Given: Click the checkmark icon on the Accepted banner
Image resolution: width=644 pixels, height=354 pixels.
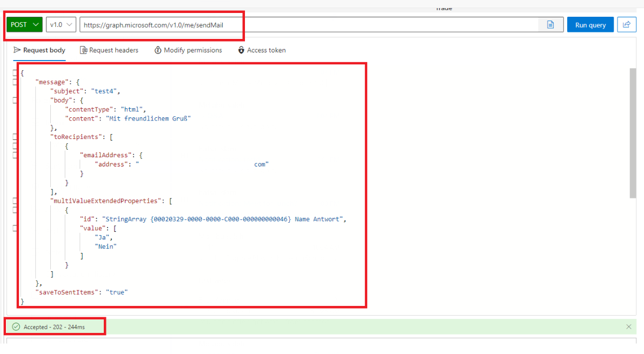Looking at the screenshot, I should coord(15,326).
